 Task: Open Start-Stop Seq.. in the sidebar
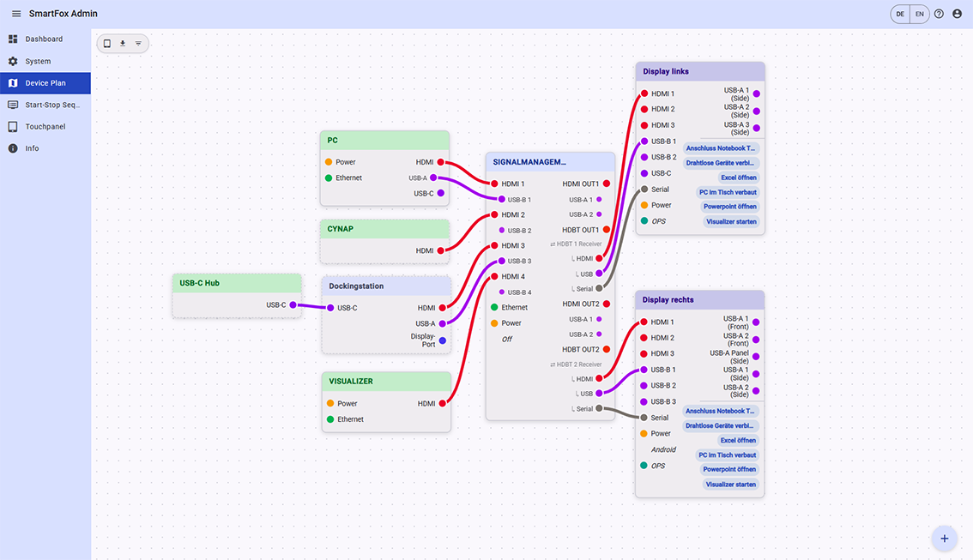45,105
